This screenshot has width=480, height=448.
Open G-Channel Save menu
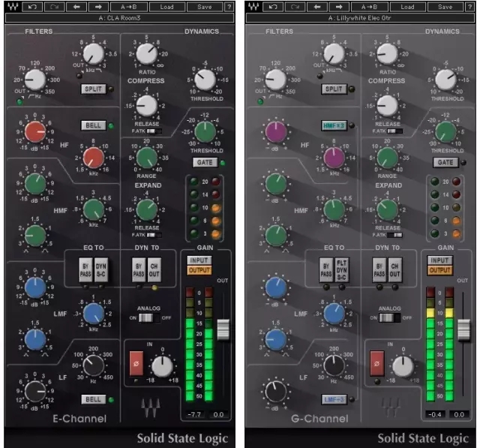[x=445, y=7]
